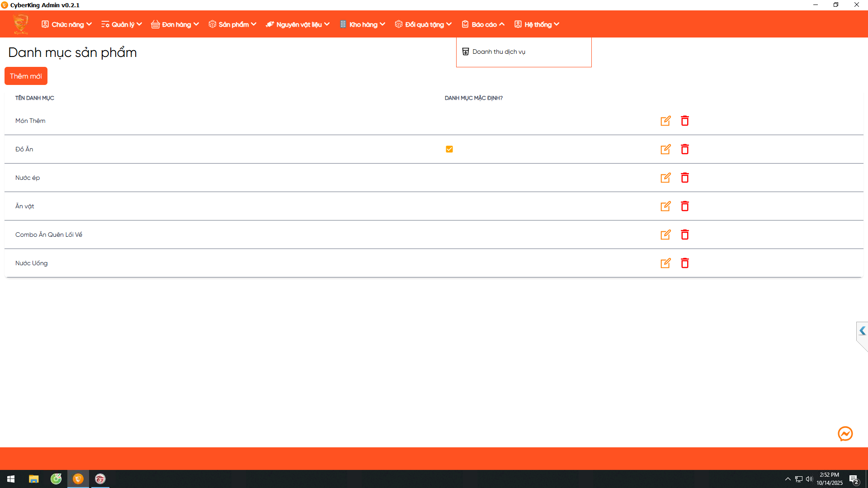Click the CyberKing logo in header

point(21,24)
